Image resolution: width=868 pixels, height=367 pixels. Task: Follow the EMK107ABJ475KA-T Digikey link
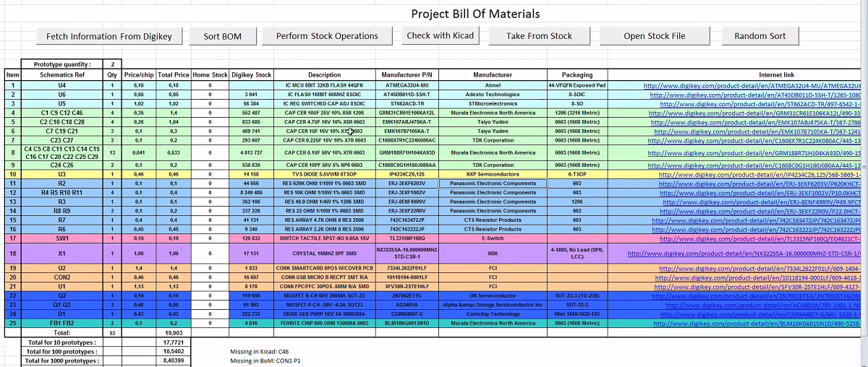pos(756,122)
